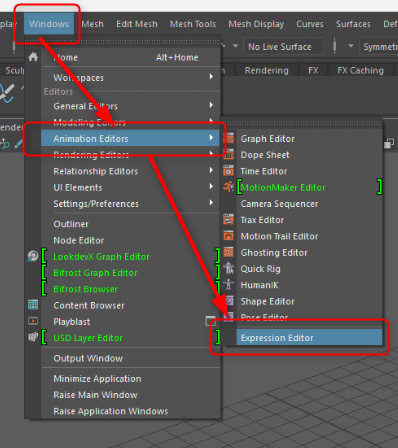The height and width of the screenshot is (448, 398).
Task: Click the Time Editor camera icon
Action: (228, 171)
